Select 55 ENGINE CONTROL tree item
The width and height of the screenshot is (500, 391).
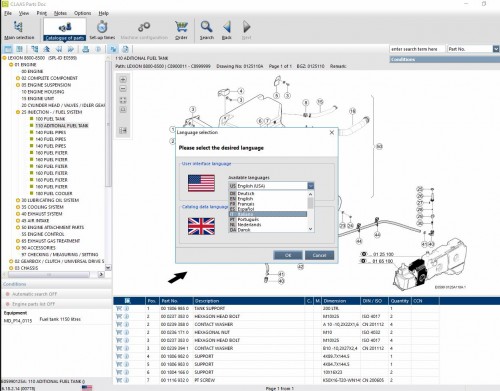pyautogui.click(x=43, y=234)
